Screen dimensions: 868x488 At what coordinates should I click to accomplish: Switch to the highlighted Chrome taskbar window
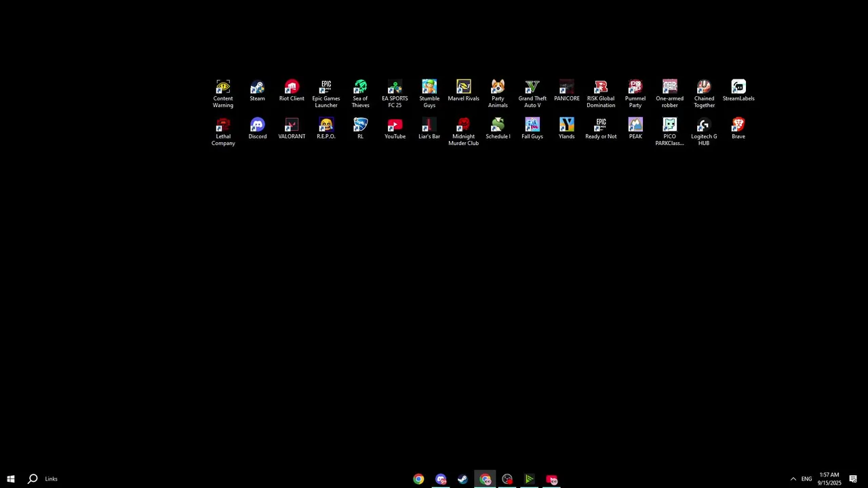point(485,479)
